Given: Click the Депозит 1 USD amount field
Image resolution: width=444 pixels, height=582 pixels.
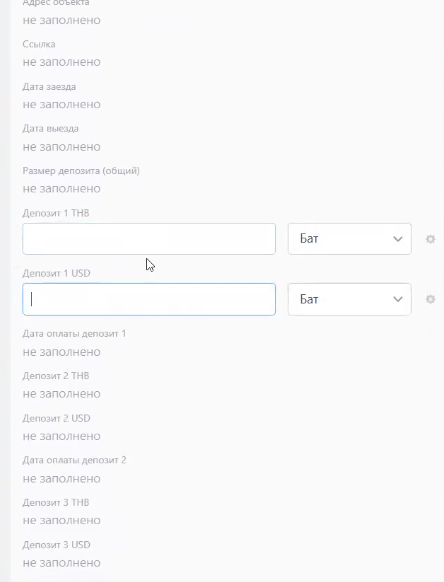Looking at the screenshot, I should click(x=149, y=299).
